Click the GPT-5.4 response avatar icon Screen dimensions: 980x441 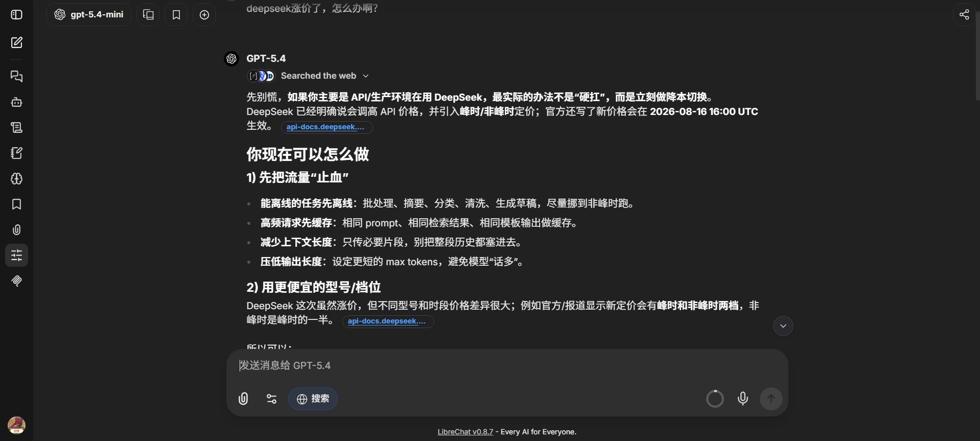(231, 59)
